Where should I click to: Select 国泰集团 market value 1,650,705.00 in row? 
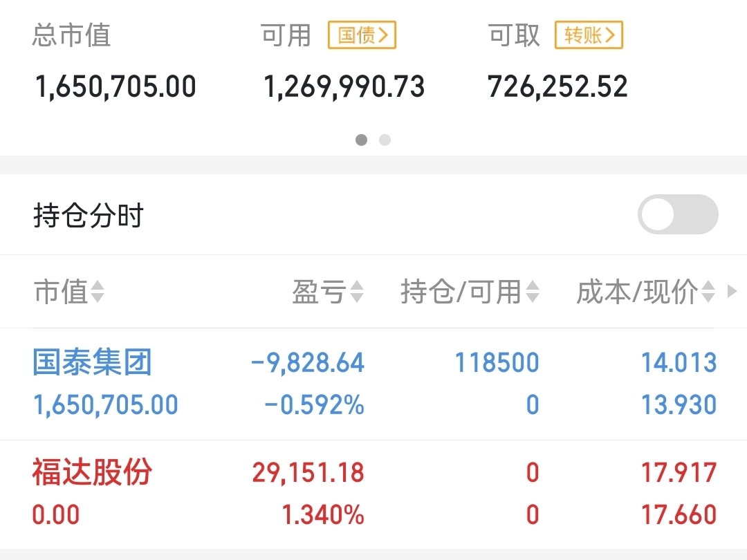coord(105,405)
